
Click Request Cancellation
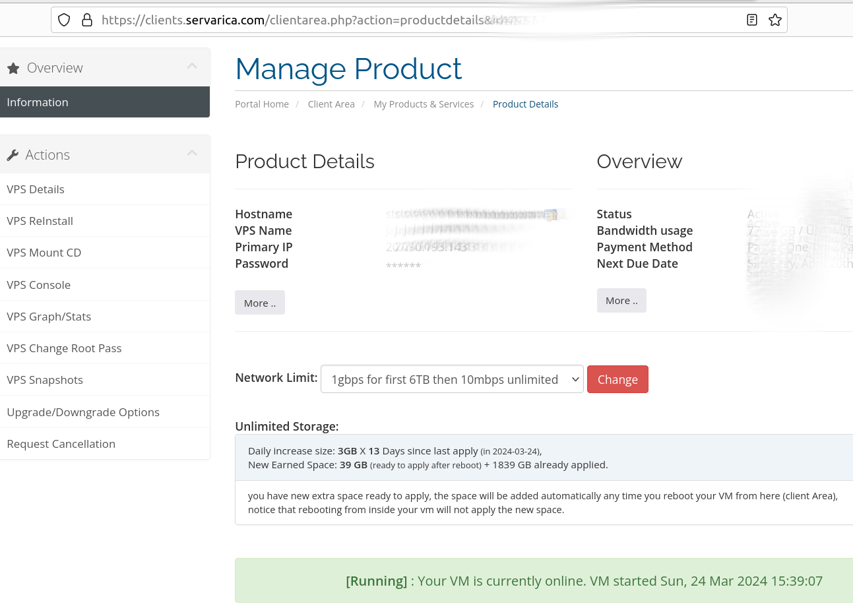pos(105,444)
